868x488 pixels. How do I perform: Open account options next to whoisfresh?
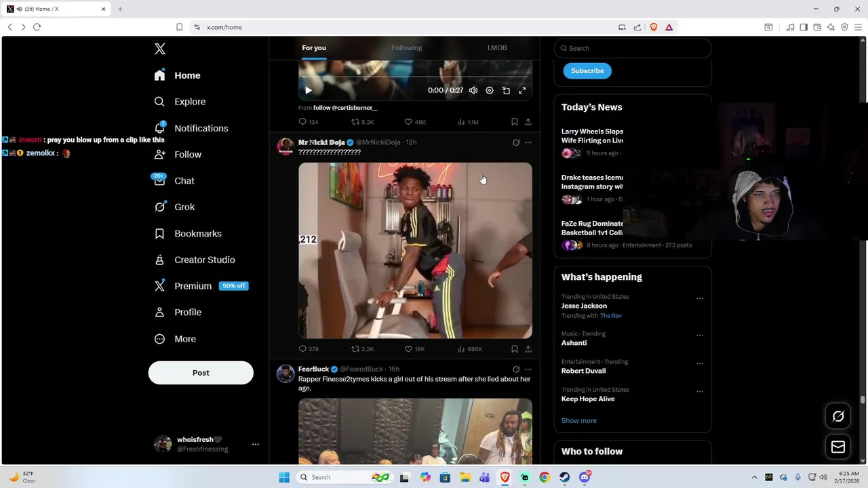click(x=256, y=444)
